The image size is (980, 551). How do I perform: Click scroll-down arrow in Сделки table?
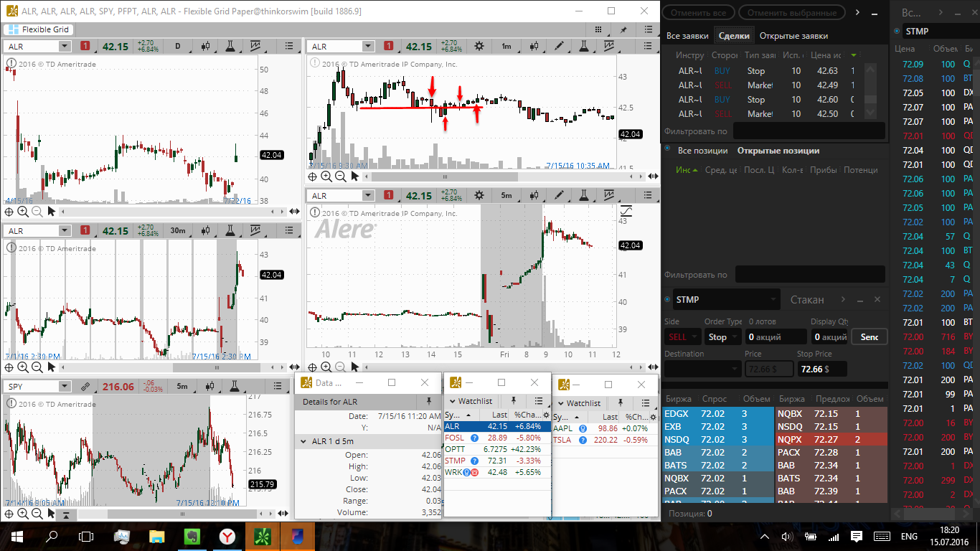pos(870,113)
